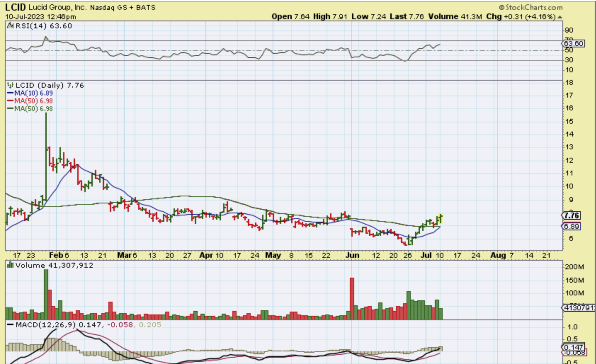
Task: Click the LCID ticker symbol heading
Action: pos(15,7)
